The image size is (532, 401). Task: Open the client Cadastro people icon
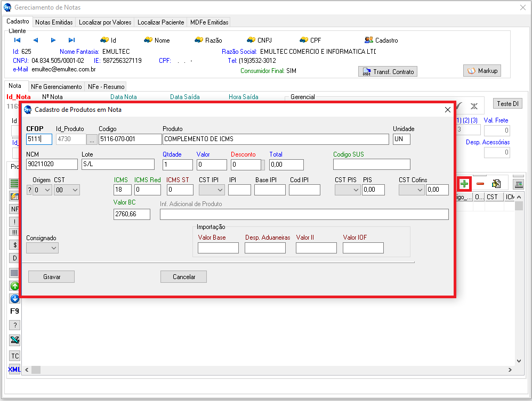click(x=369, y=40)
